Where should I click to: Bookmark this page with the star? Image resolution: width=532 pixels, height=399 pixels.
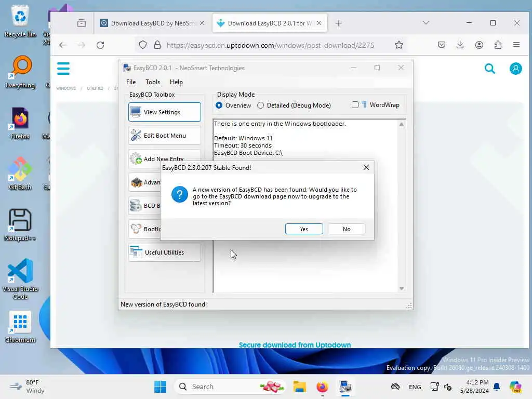pos(399,45)
